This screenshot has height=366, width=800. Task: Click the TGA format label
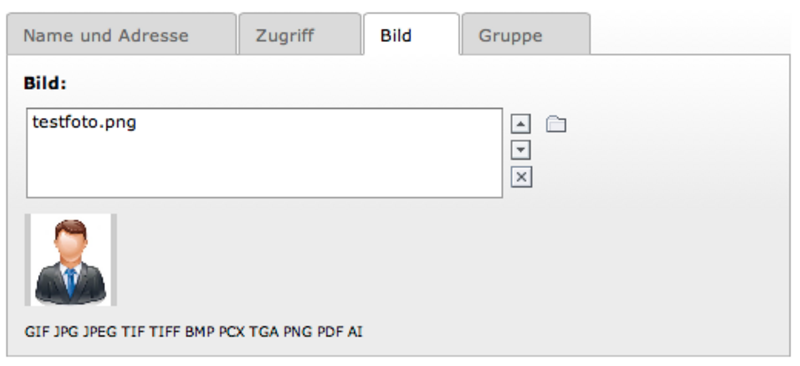(x=264, y=332)
